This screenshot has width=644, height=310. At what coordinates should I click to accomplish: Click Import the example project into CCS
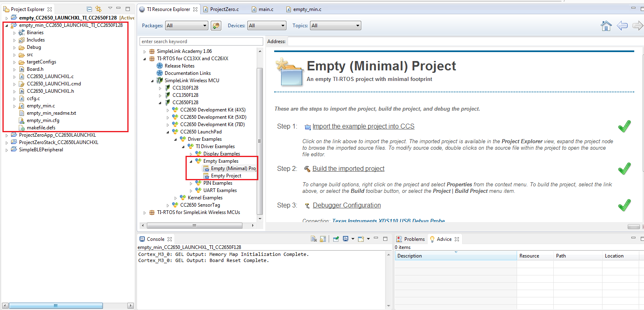tap(363, 127)
